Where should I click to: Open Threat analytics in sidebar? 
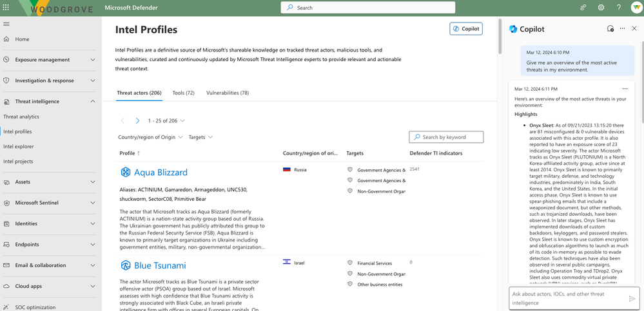pyautogui.click(x=21, y=117)
